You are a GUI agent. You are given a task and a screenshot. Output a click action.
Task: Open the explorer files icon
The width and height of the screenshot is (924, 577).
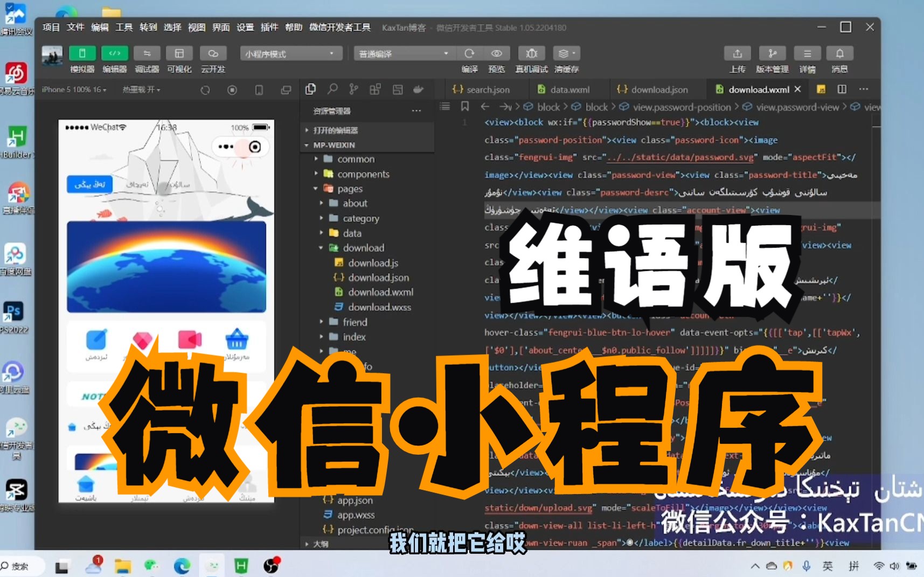[310, 89]
